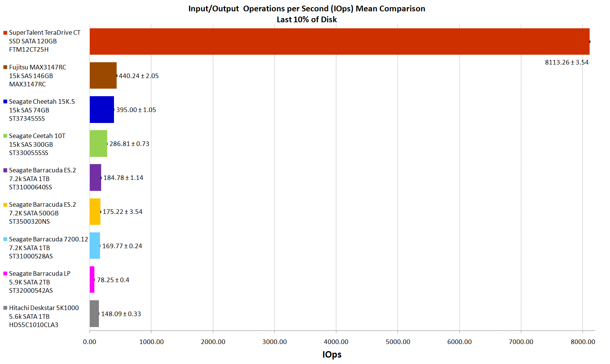Select the large red SuperTalent SSD bar
This screenshot has height=364, width=610.
pyautogui.click(x=339, y=41)
